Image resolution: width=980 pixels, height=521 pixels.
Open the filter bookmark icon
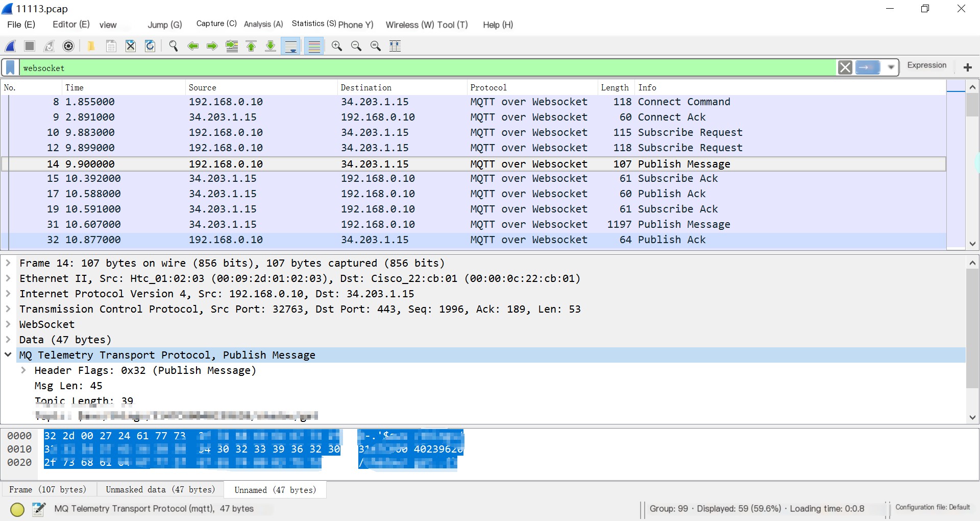pyautogui.click(x=10, y=67)
